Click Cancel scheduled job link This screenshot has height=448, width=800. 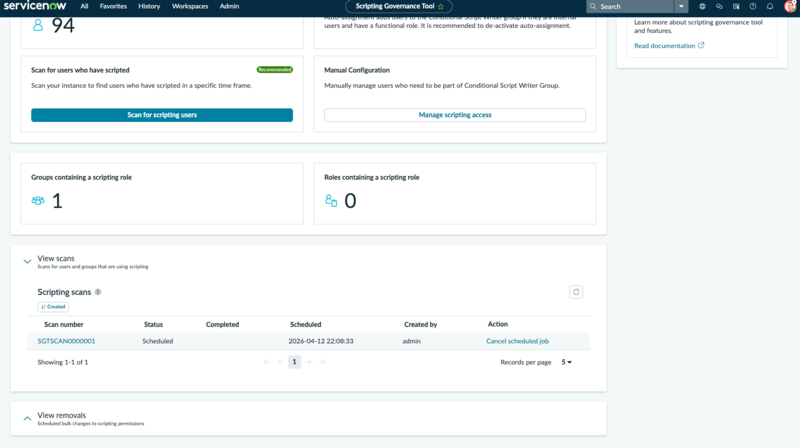[x=517, y=341]
